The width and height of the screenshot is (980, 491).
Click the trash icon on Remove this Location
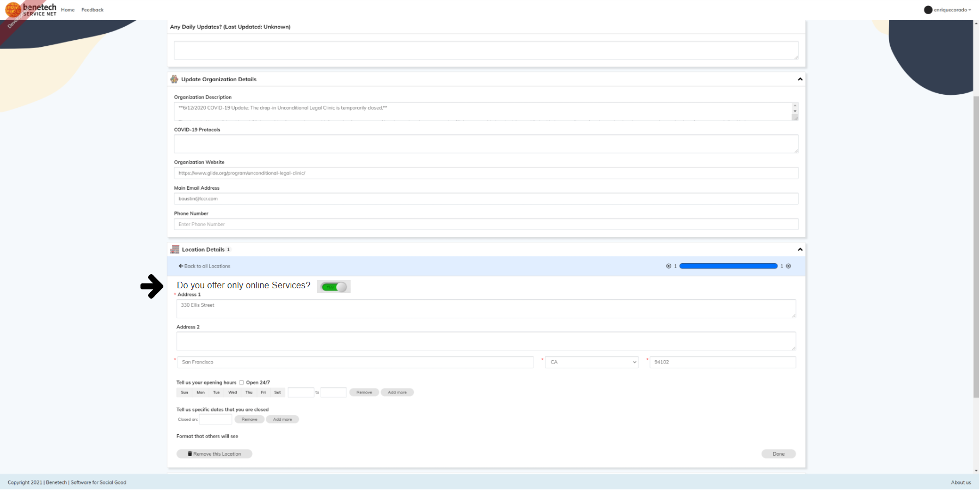(190, 453)
